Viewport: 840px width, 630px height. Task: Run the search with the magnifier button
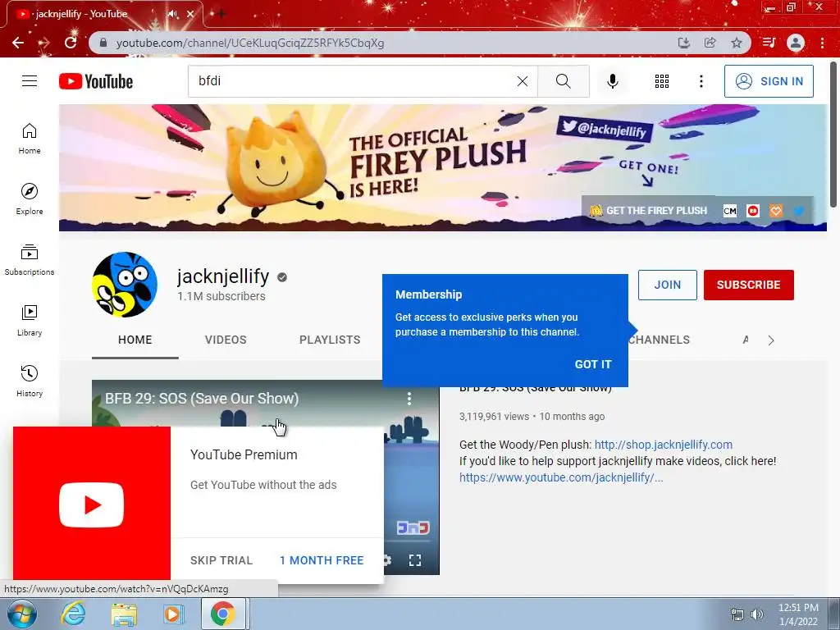coord(563,81)
